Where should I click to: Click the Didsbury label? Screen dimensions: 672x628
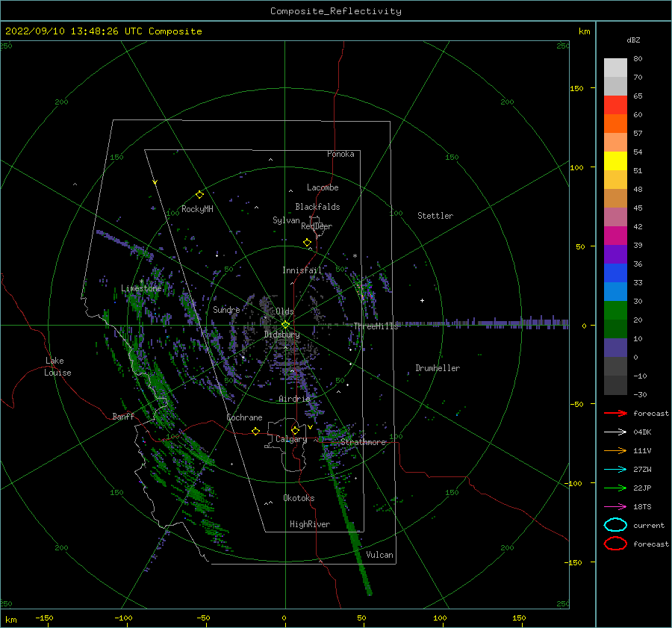click(281, 335)
